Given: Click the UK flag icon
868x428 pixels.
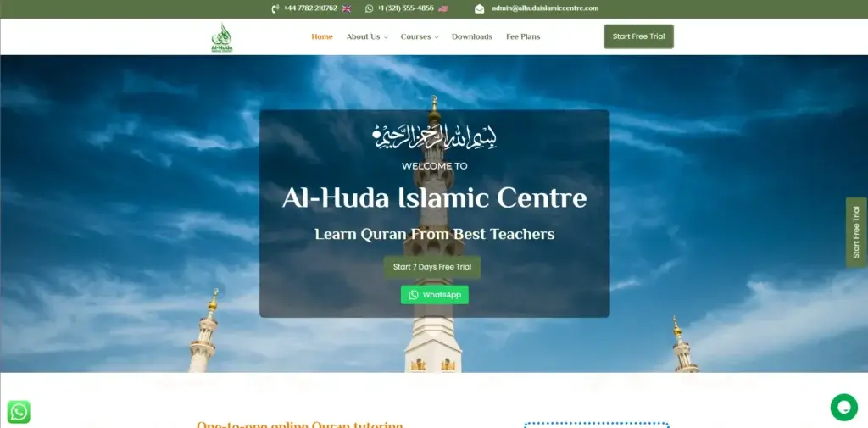Looking at the screenshot, I should coord(347,8).
